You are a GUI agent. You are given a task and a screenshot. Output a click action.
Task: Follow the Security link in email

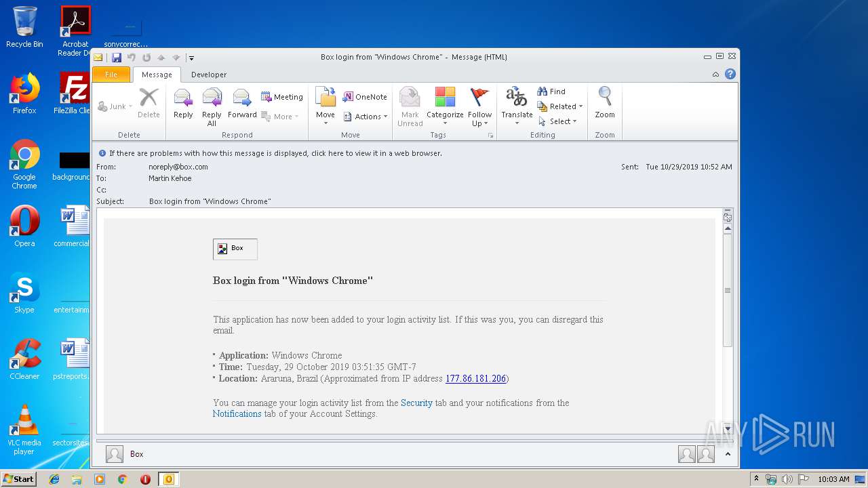[x=416, y=403]
